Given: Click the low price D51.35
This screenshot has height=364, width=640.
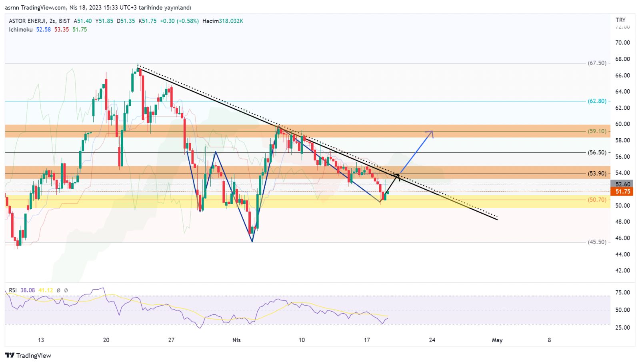Looking at the screenshot, I should click(126, 21).
